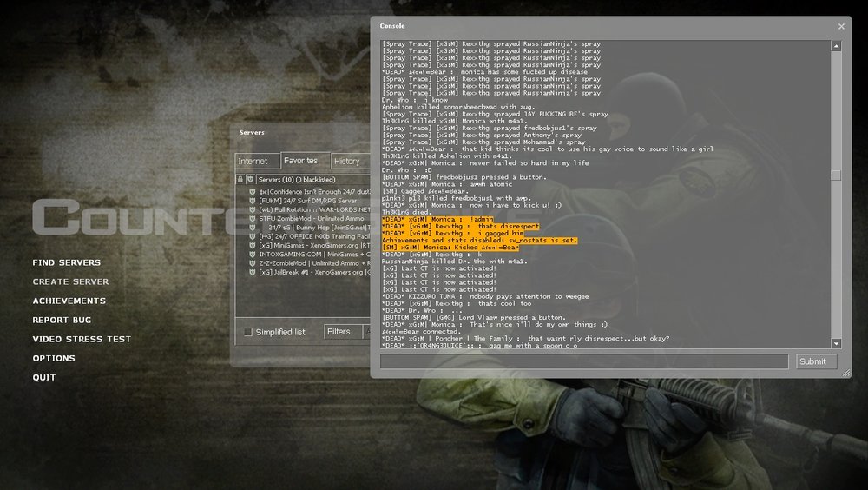Switch to the Internet tab in Servers
The image size is (868, 490).
[258, 162]
